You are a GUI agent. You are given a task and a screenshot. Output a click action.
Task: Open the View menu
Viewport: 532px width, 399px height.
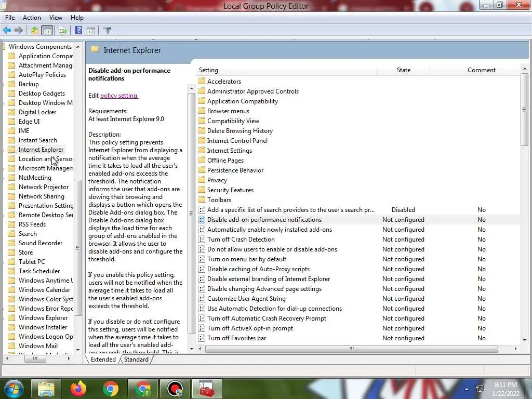click(x=56, y=18)
